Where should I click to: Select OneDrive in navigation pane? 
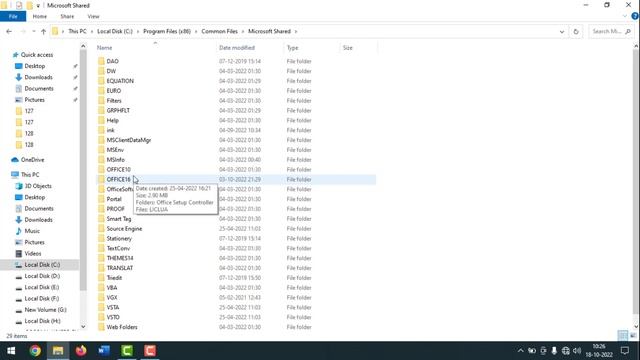[x=32, y=160]
